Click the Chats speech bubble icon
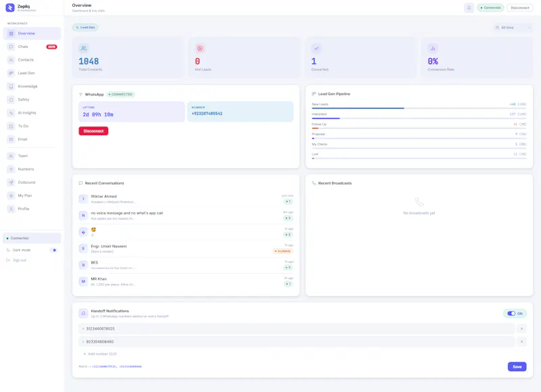Image resolution: width=541 pixels, height=392 pixels. pyautogui.click(x=11, y=47)
